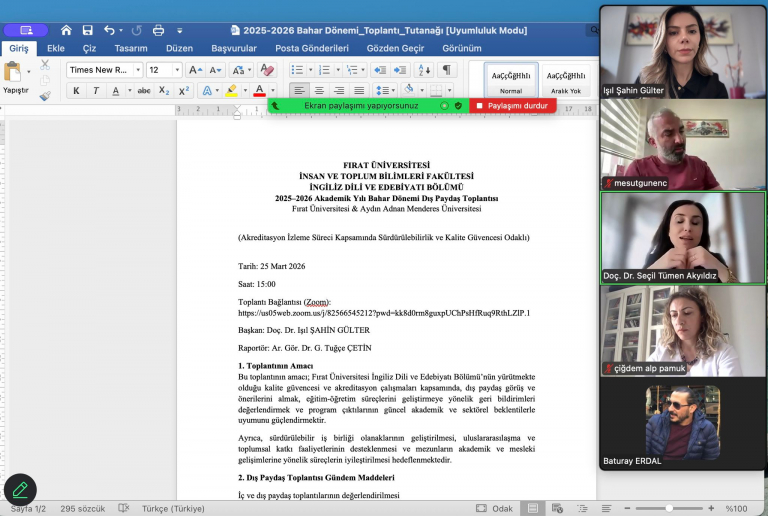Toggle subscript formatting

[165, 91]
